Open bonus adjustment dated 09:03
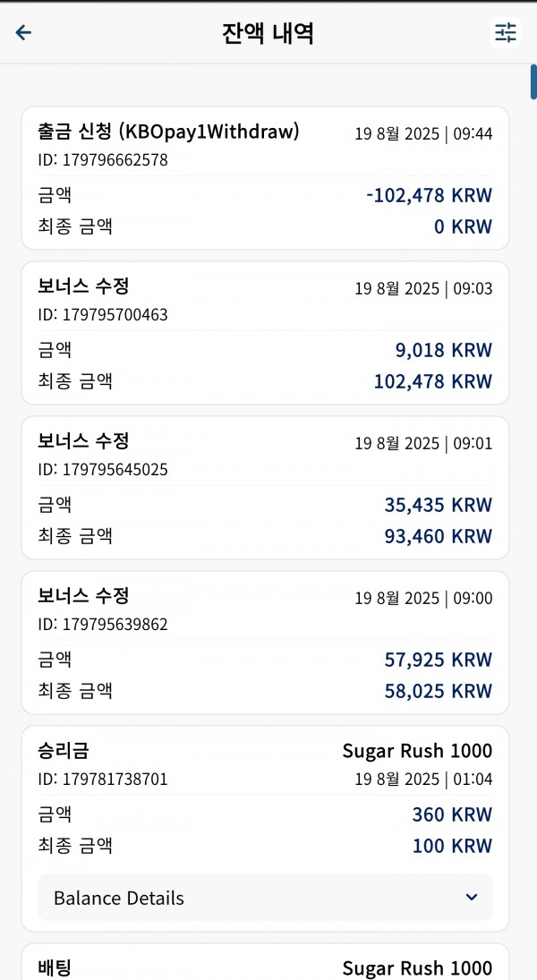The width and height of the screenshot is (537, 980). (265, 333)
